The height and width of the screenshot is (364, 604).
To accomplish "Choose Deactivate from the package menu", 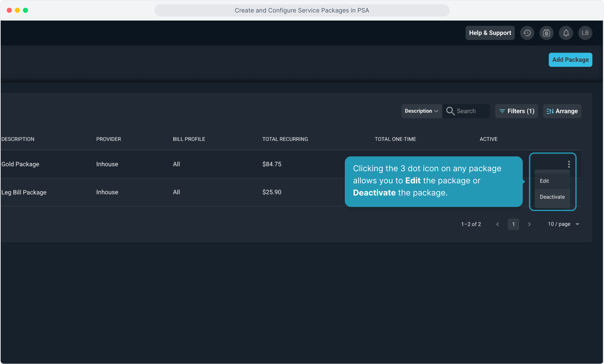I will click(552, 197).
